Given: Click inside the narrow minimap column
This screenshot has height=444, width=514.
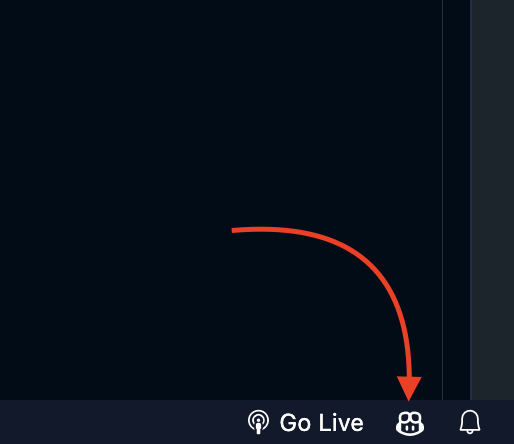Looking at the screenshot, I should (456, 200).
